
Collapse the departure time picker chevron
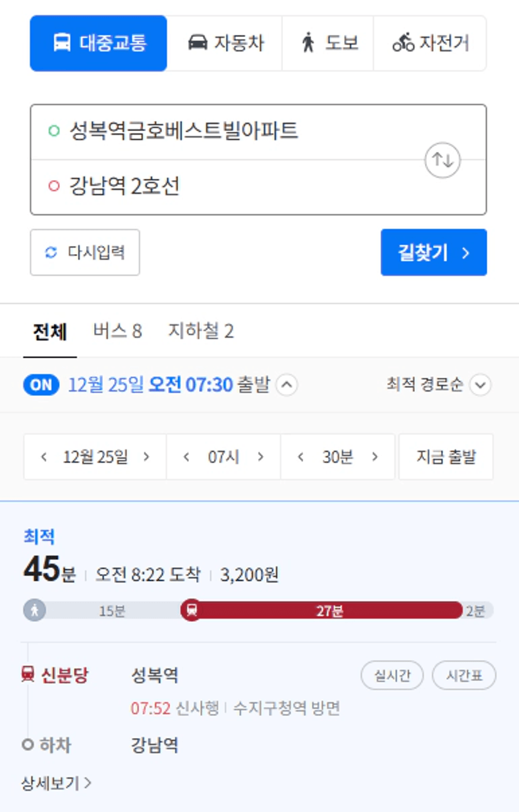coord(287,385)
